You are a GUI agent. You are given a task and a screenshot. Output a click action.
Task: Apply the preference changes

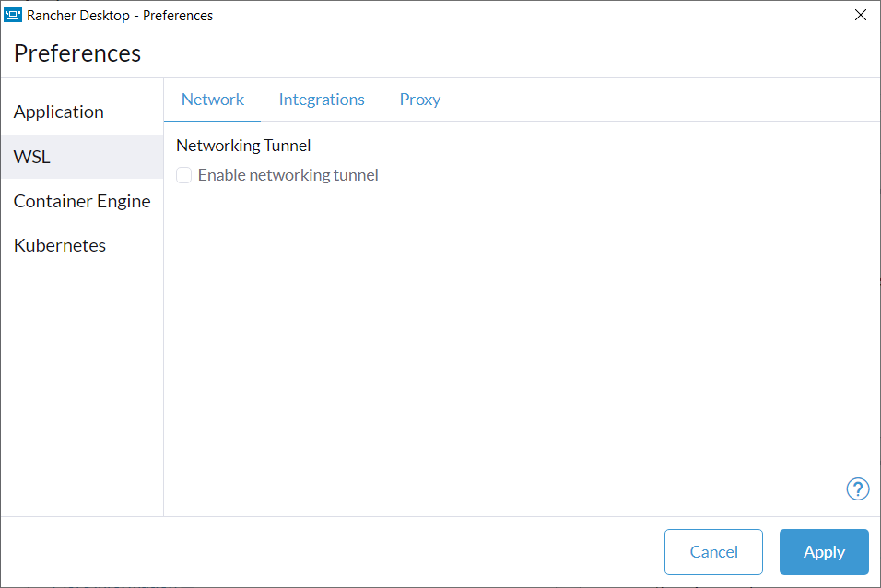[x=824, y=552]
